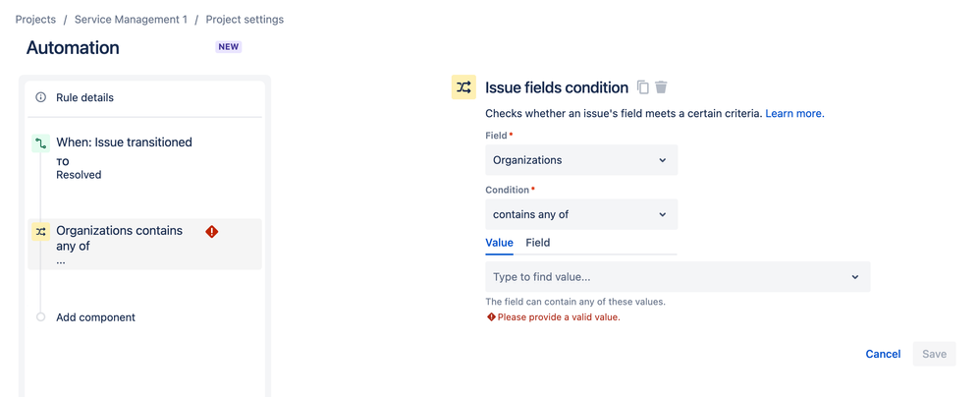Expand the value list chevron

[x=855, y=277]
